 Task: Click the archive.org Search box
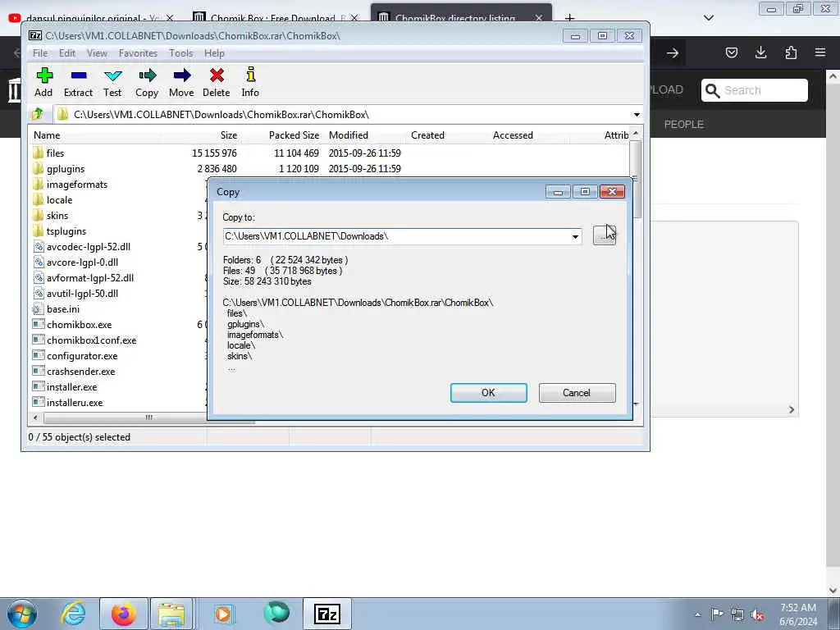755,90
